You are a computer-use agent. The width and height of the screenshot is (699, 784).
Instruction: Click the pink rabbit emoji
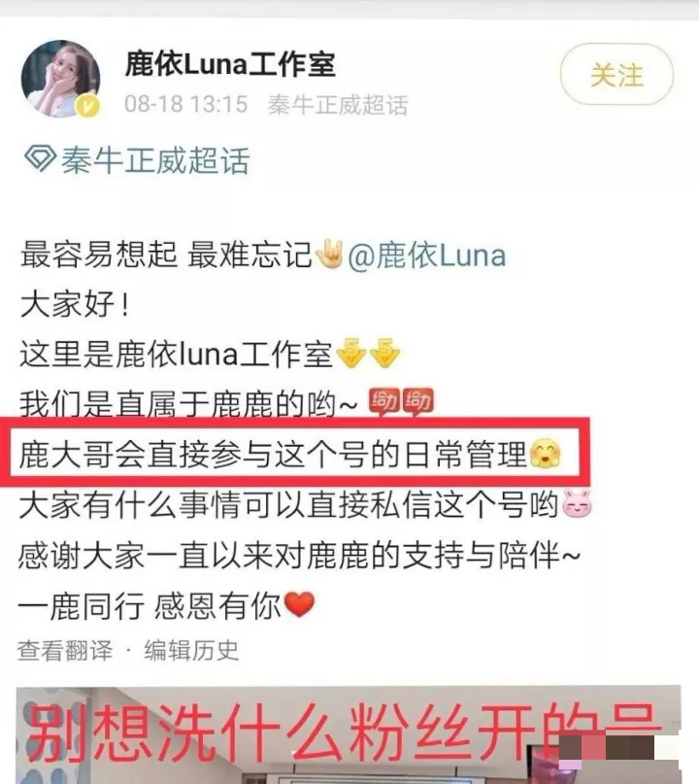[577, 504]
